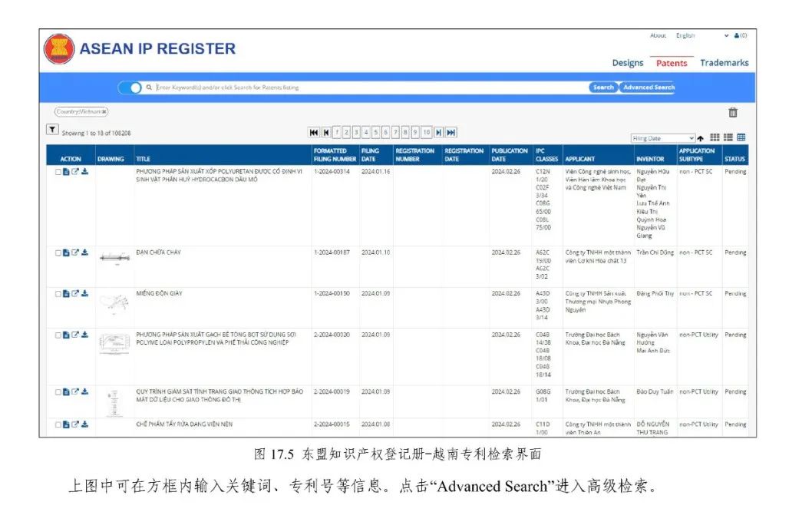Screen dimensions: 812x515
Task: Switch to grid view layout icon
Action: tap(715, 138)
